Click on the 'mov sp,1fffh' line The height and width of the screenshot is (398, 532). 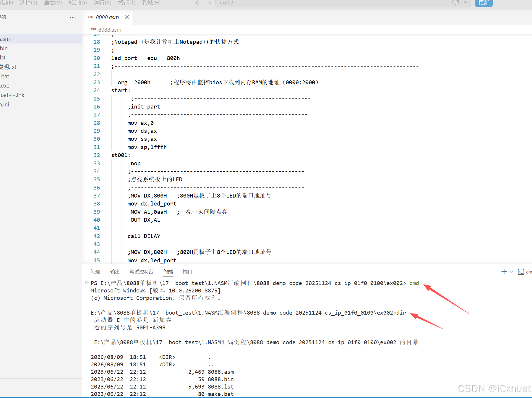[147, 147]
